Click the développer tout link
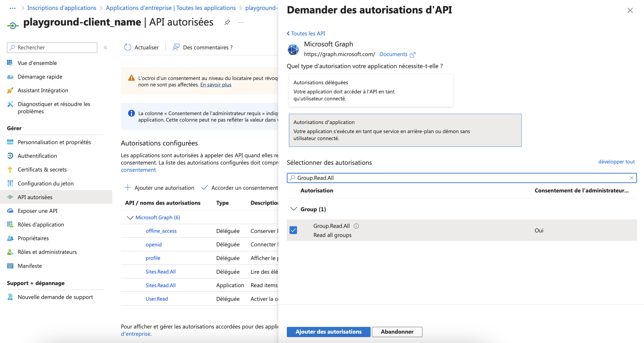 pos(616,162)
